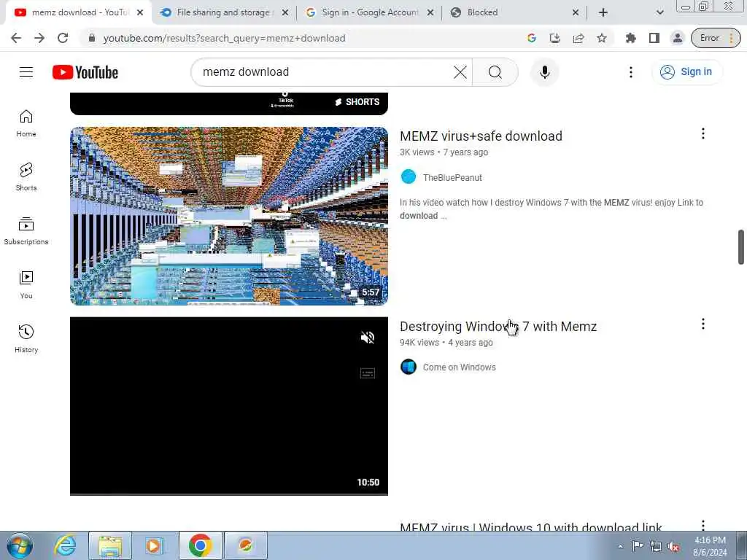Open the tab search dropdown arrow
Viewport: 747px width, 560px height.
659,12
